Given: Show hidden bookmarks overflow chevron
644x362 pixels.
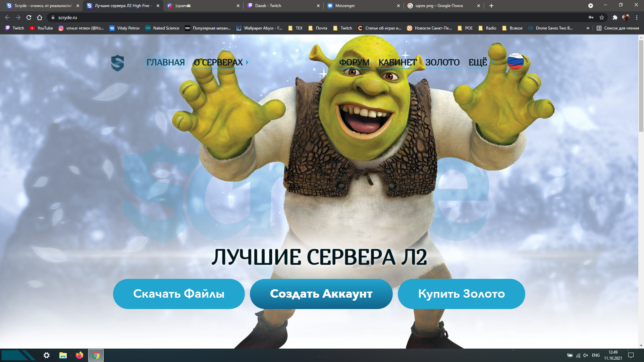Looking at the screenshot, I should pos(588,28).
